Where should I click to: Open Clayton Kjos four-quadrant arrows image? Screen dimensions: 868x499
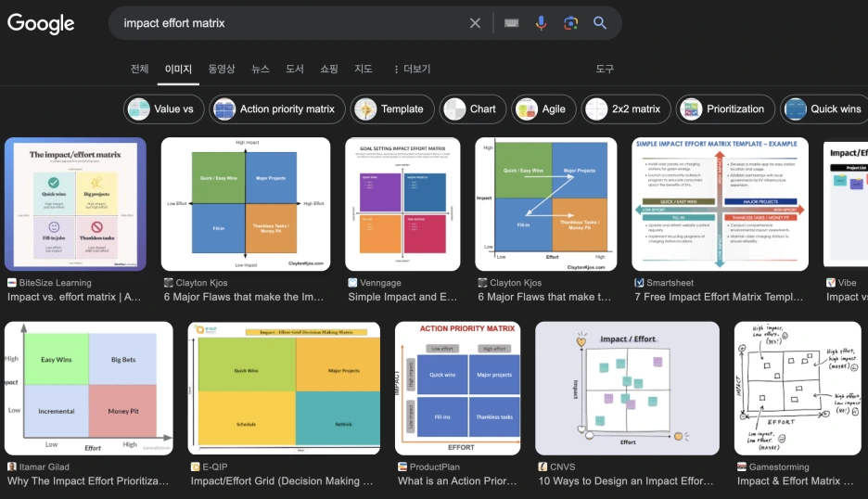246,204
